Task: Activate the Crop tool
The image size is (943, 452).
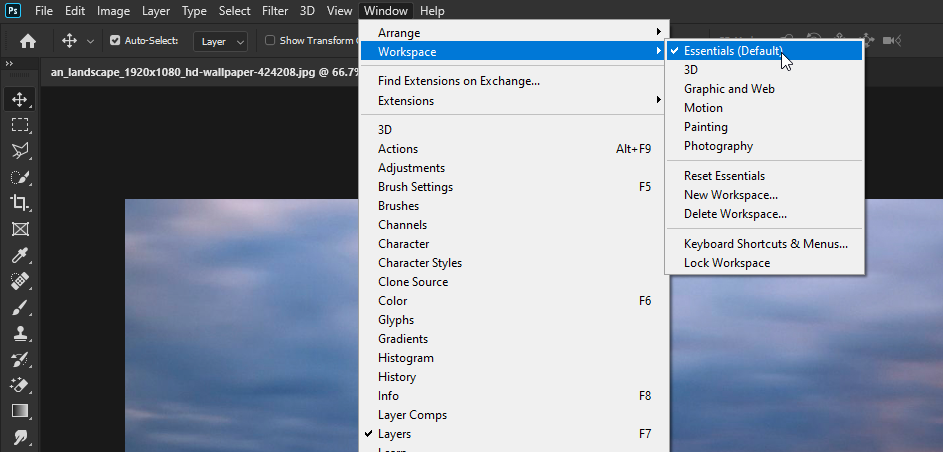Action: point(19,203)
